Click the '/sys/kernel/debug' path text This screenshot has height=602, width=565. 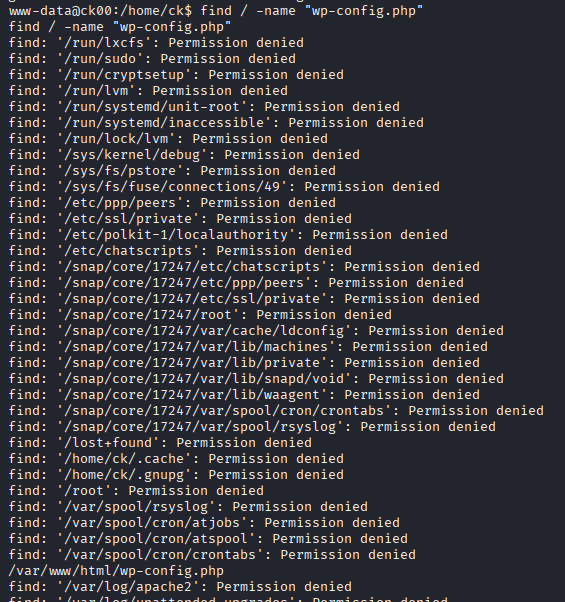click(x=132, y=155)
